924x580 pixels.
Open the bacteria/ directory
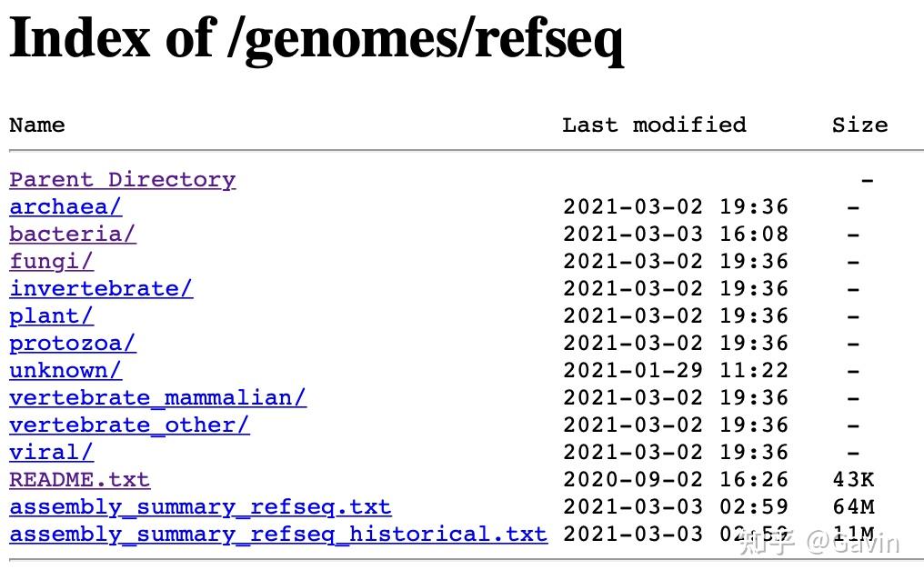click(x=72, y=234)
